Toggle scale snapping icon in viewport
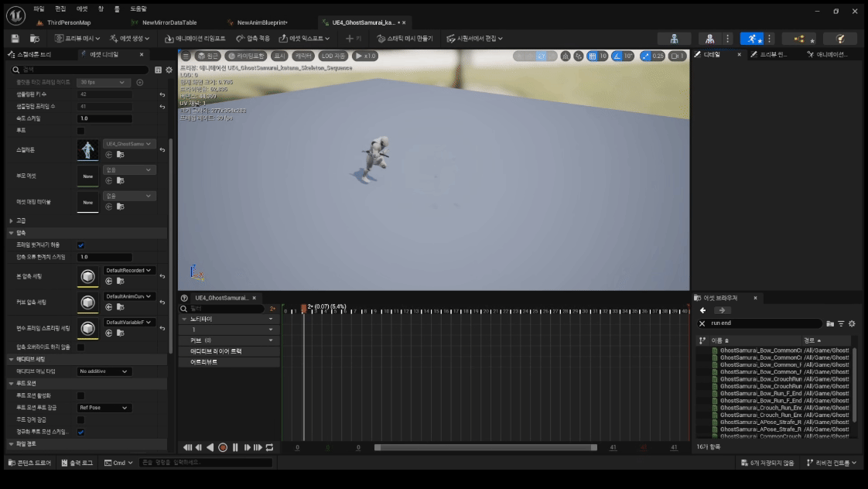This screenshot has width=868, height=489. [x=645, y=56]
